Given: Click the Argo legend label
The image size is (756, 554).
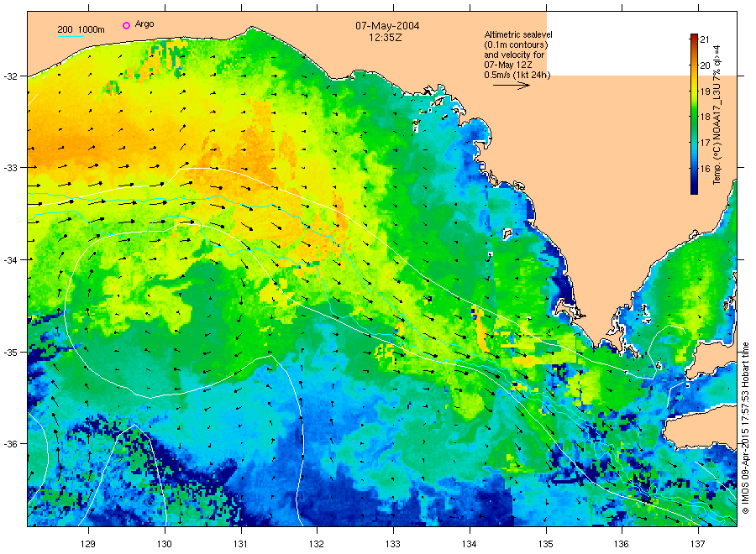Looking at the screenshot, I should coord(144,24).
